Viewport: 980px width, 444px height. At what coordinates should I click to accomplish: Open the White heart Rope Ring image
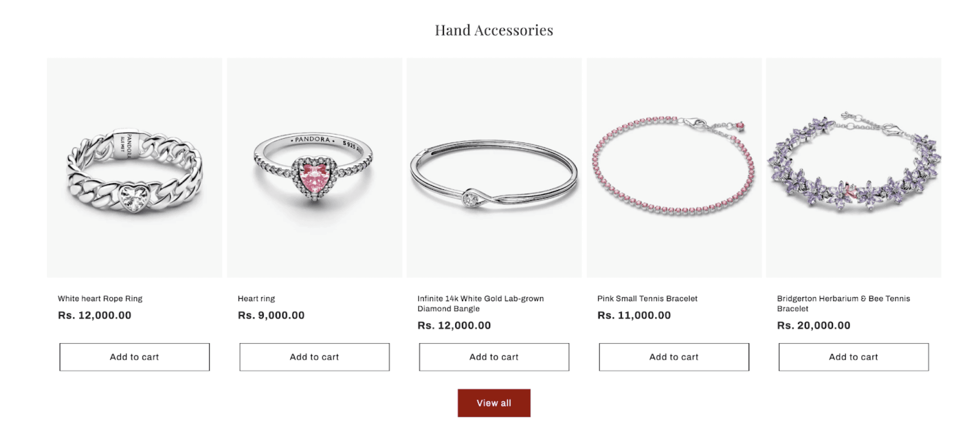(x=134, y=168)
